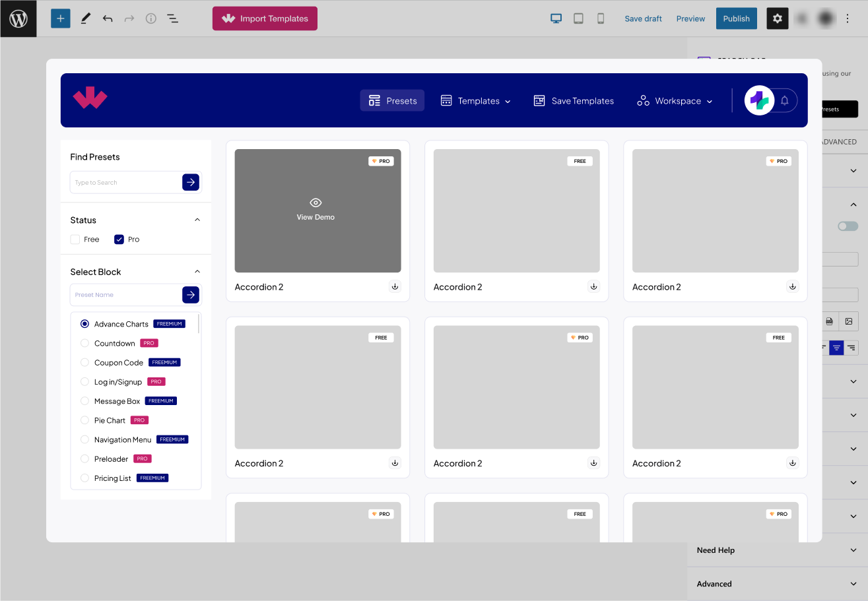Screen dimensions: 868x601
Task: Click the blue block inserter plus icon
Action: (60, 18)
